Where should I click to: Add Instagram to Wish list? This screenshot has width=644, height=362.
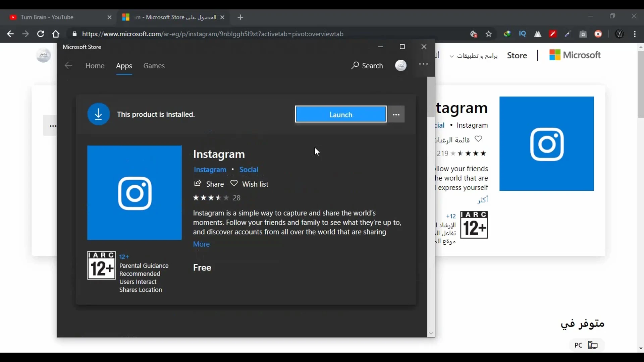[250, 184]
